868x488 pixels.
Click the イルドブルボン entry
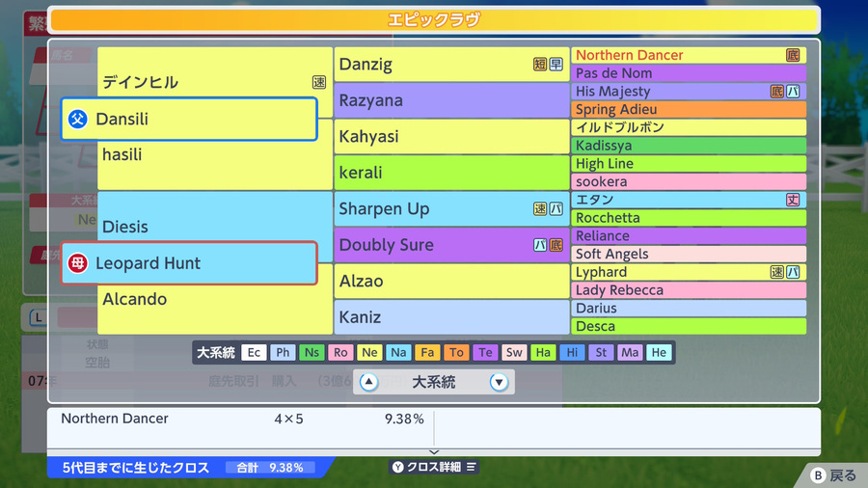point(688,127)
